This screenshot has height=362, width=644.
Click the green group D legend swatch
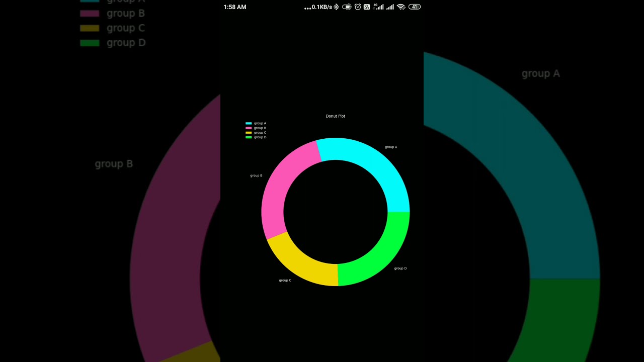[x=249, y=137]
